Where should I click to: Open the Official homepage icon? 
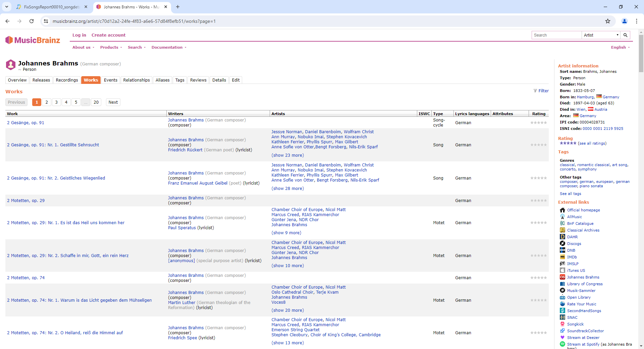562,210
